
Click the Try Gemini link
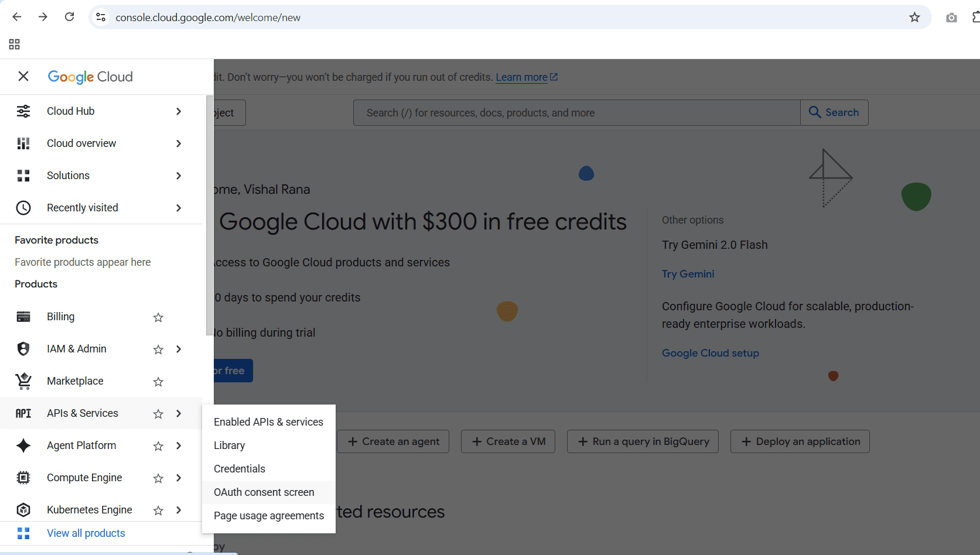688,274
